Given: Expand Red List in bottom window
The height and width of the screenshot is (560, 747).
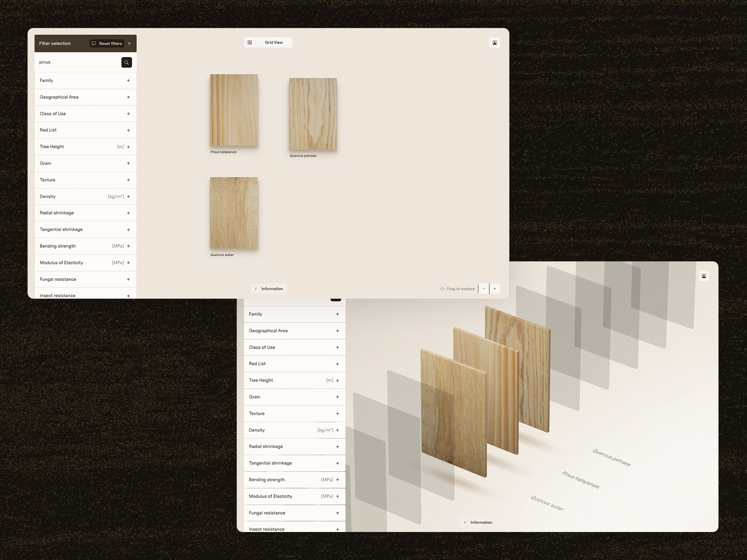Looking at the screenshot, I should click(x=295, y=364).
